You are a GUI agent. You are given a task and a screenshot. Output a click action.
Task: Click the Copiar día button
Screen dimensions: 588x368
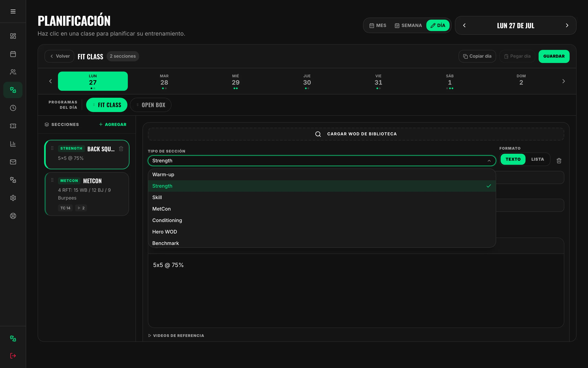click(x=477, y=56)
